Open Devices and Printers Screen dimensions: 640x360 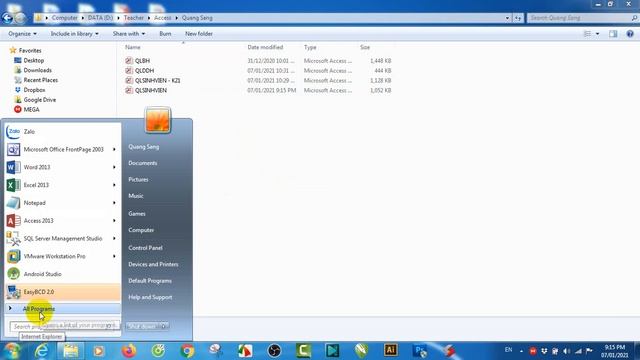(x=153, y=264)
